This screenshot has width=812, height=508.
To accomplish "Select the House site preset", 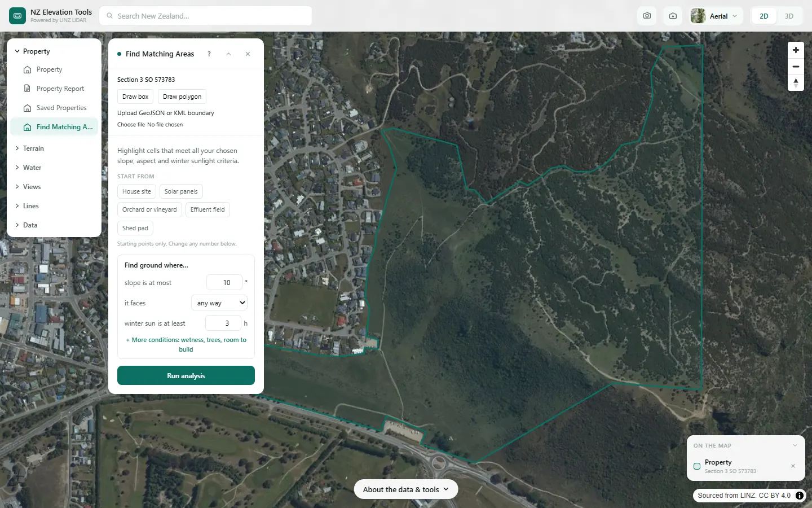I will (x=136, y=191).
